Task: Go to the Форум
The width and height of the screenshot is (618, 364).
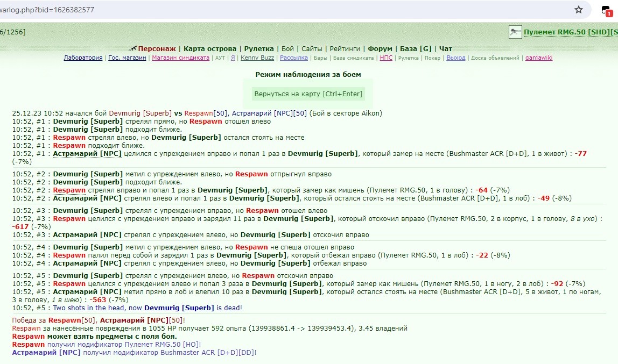Action: 380,49
